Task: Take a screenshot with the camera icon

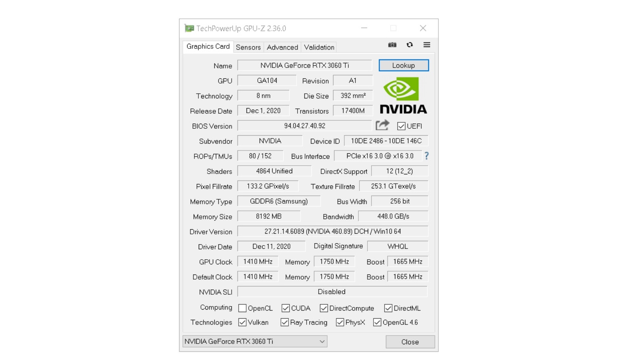Action: coord(392,45)
